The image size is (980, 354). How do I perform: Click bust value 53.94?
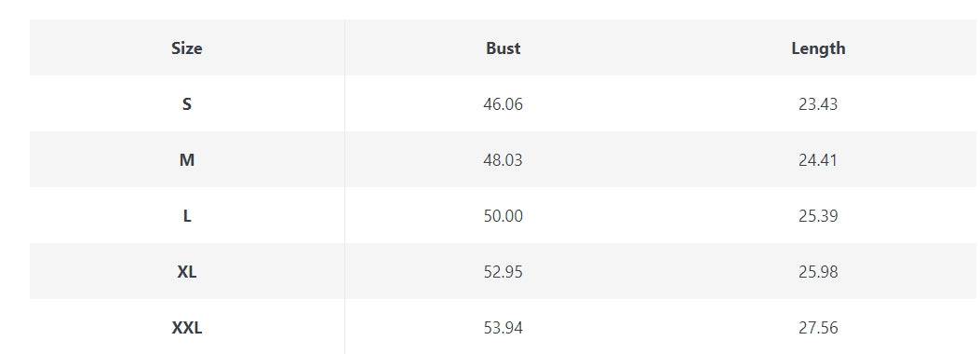503,328
